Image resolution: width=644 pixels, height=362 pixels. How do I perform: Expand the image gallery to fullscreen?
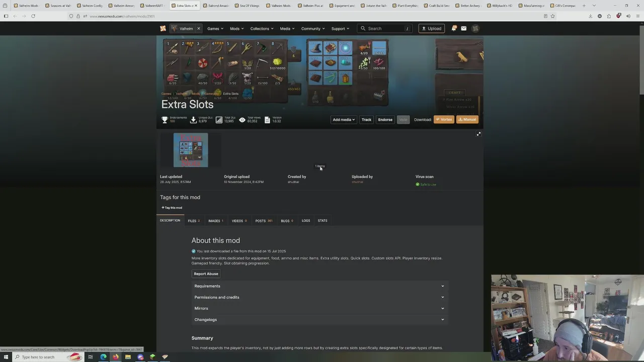point(478,134)
